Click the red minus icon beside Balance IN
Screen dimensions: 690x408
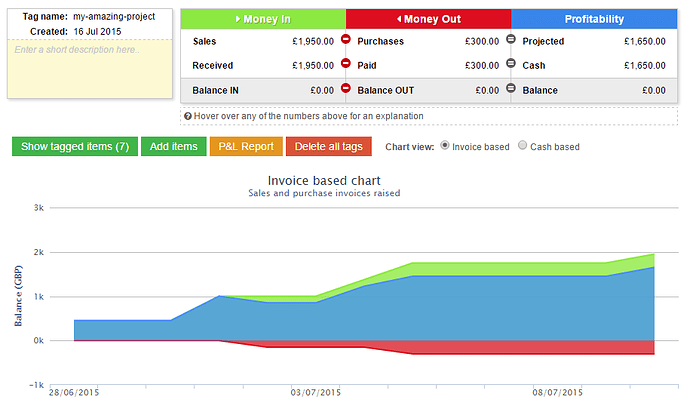point(346,89)
